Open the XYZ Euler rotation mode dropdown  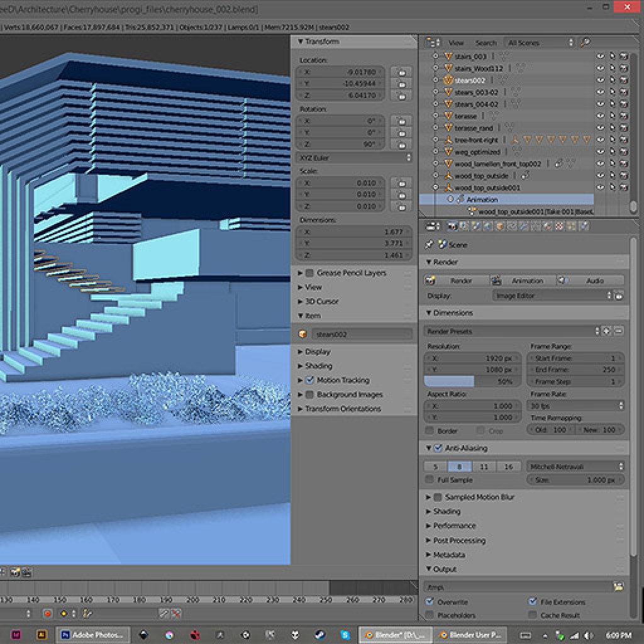click(354, 157)
